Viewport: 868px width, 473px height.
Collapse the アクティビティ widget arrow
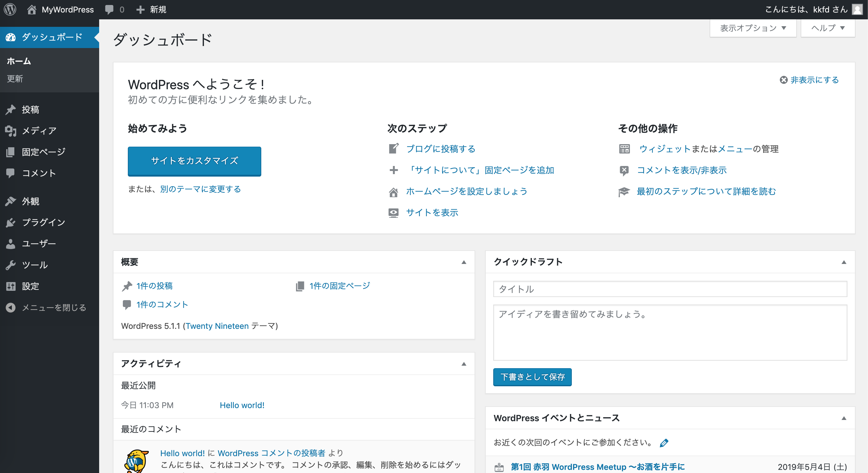click(464, 364)
